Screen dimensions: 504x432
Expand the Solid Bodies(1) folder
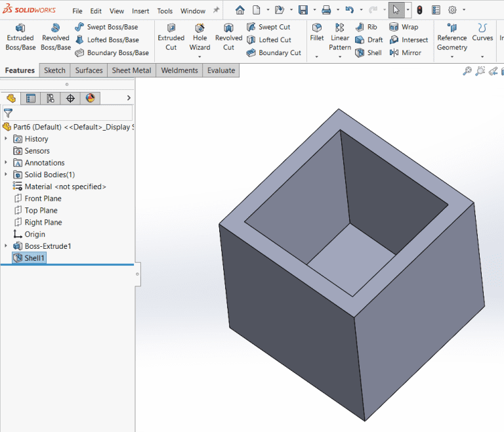[x=5, y=175]
